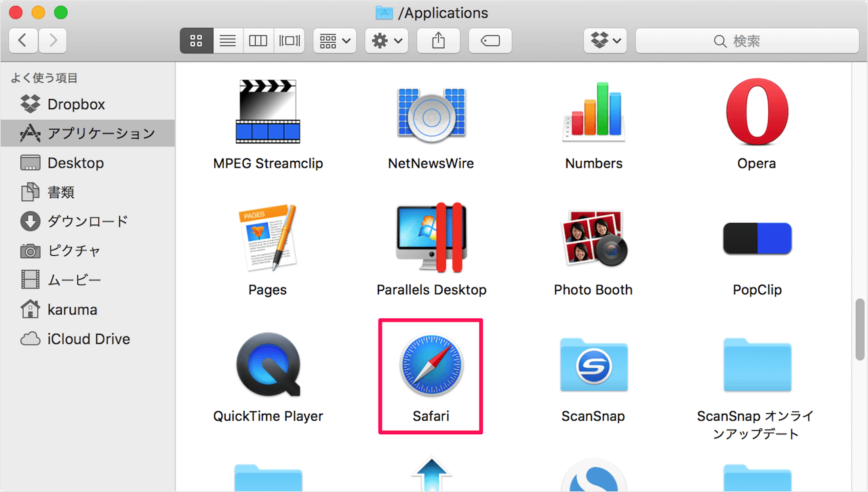Open the Dropbox toolbar dropdown
Viewport: 868px width, 492px height.
pos(606,41)
